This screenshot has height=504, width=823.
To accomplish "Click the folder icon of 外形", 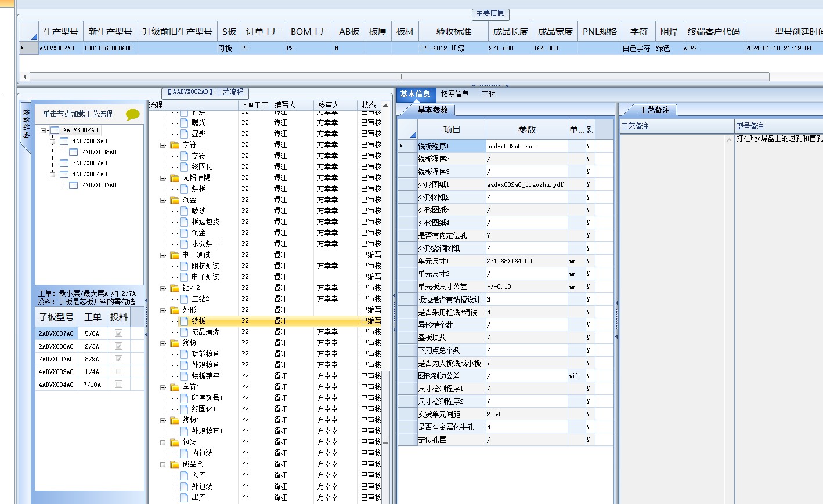I will pyautogui.click(x=175, y=310).
